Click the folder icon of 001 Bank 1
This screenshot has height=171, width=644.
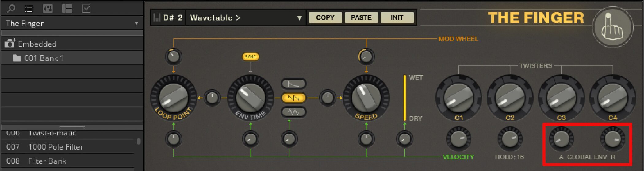click(17, 58)
